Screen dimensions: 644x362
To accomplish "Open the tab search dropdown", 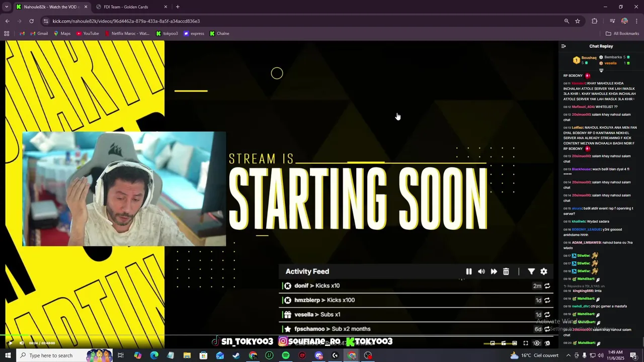I will [7, 7].
